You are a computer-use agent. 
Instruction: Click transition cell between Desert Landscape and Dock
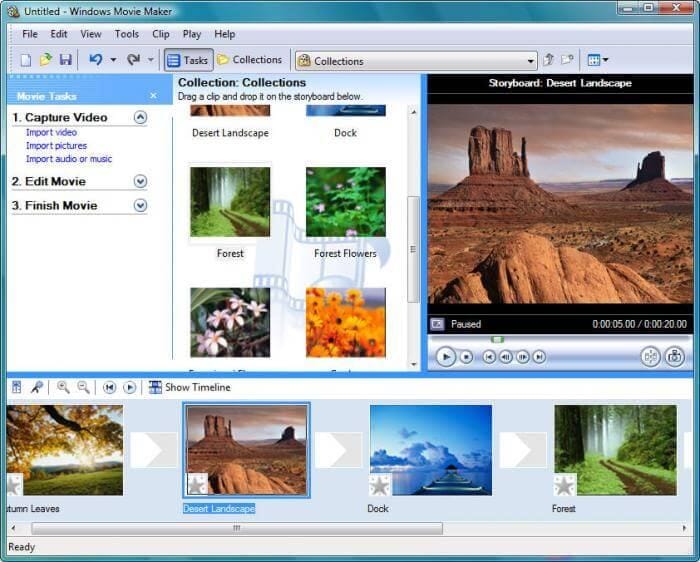[x=338, y=450]
